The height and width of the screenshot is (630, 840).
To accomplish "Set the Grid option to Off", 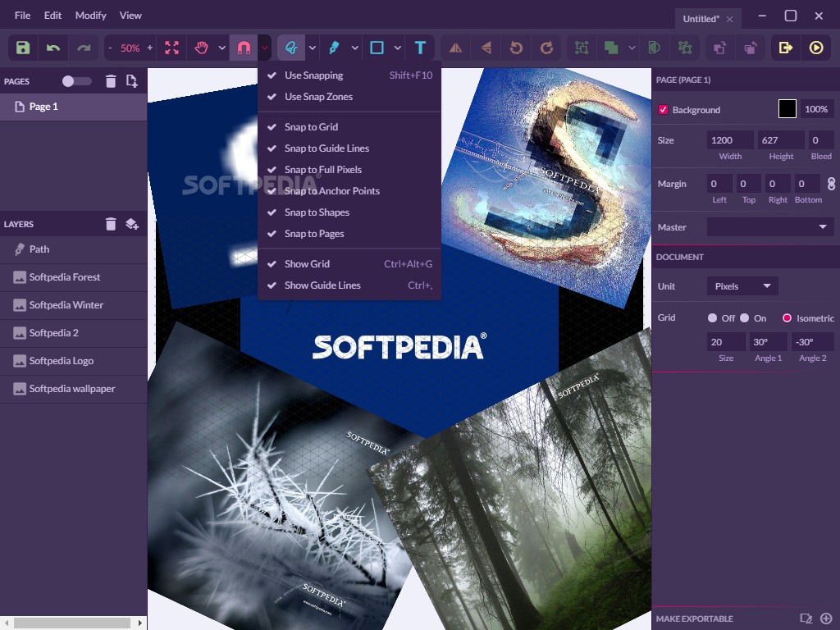I will point(713,317).
